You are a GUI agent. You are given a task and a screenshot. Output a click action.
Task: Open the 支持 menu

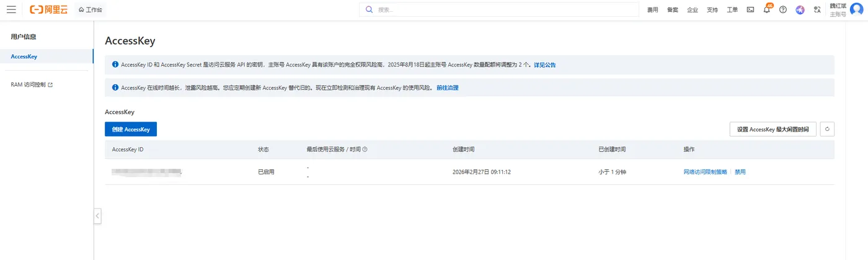712,10
